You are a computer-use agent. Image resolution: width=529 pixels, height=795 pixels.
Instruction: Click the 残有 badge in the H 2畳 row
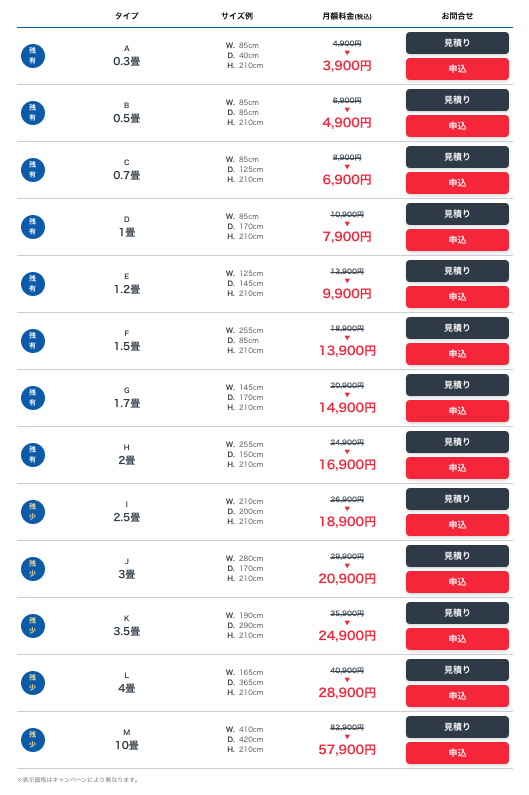33,455
